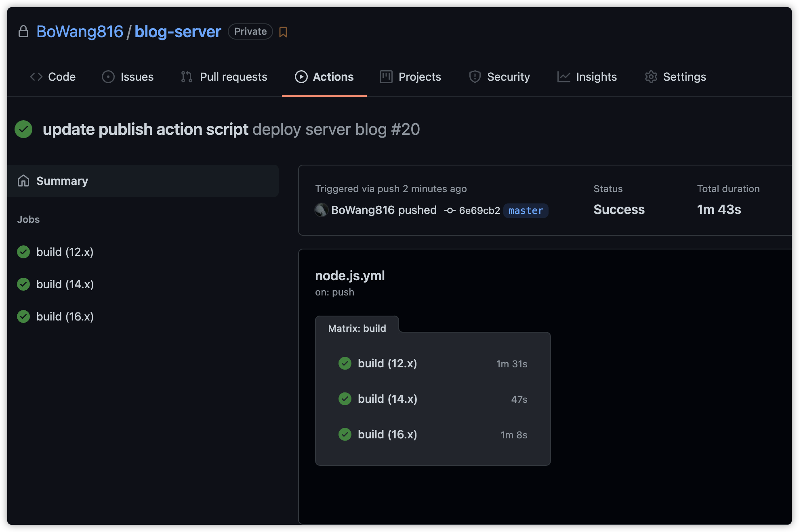
Task: Click the green check for sidebar build (12.x)
Action: (23, 252)
